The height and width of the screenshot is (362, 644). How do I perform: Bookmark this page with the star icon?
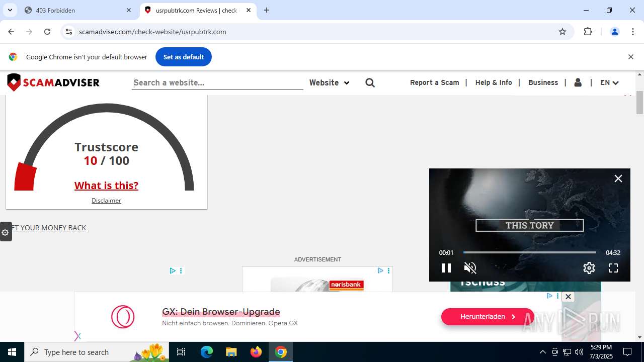(562, 32)
